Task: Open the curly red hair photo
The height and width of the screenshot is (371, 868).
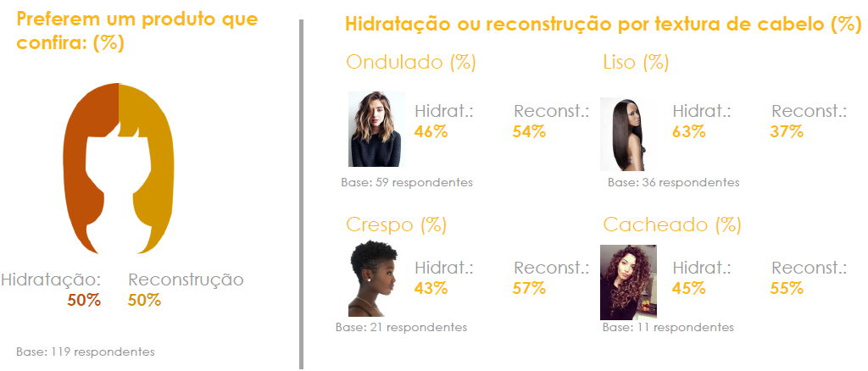Action: (x=627, y=282)
